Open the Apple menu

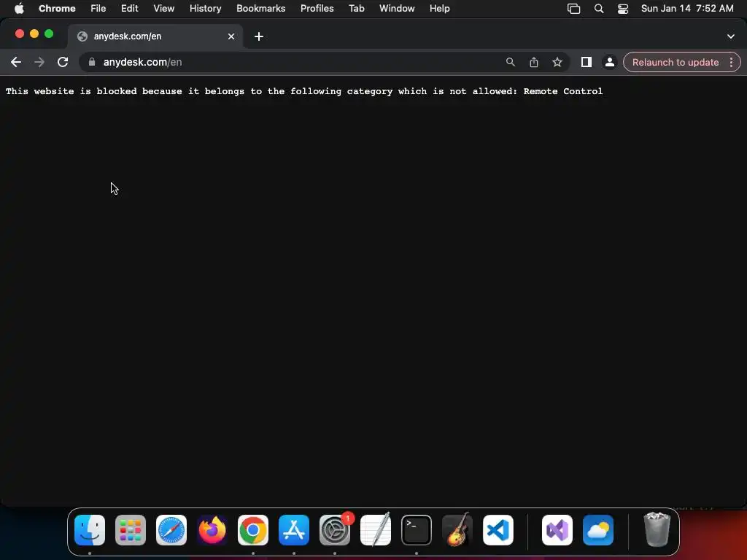(x=18, y=8)
